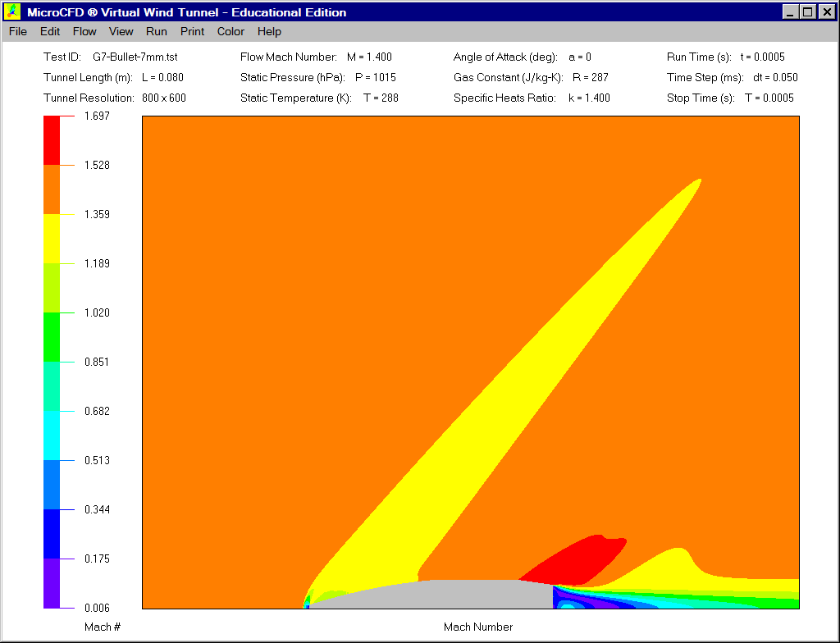Click the Tunnel Length value L = 0.080
840x643 pixels.
(x=163, y=78)
